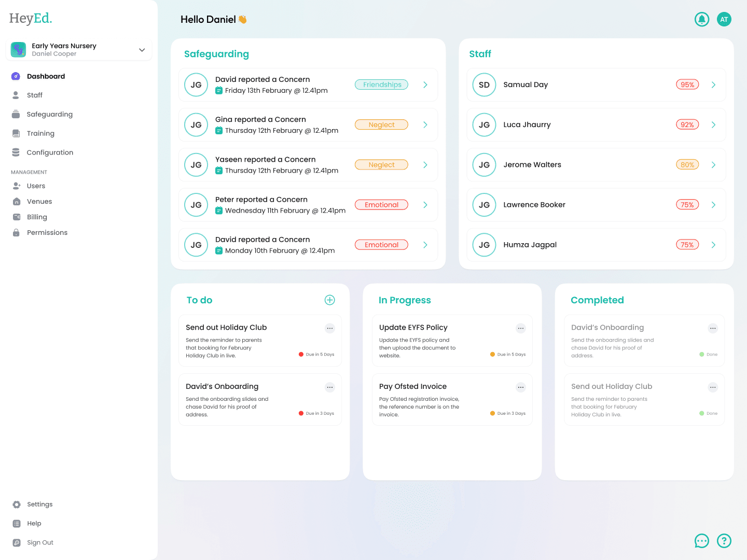The height and width of the screenshot is (560, 747).
Task: Click Sign Out in the sidebar
Action: (x=40, y=543)
